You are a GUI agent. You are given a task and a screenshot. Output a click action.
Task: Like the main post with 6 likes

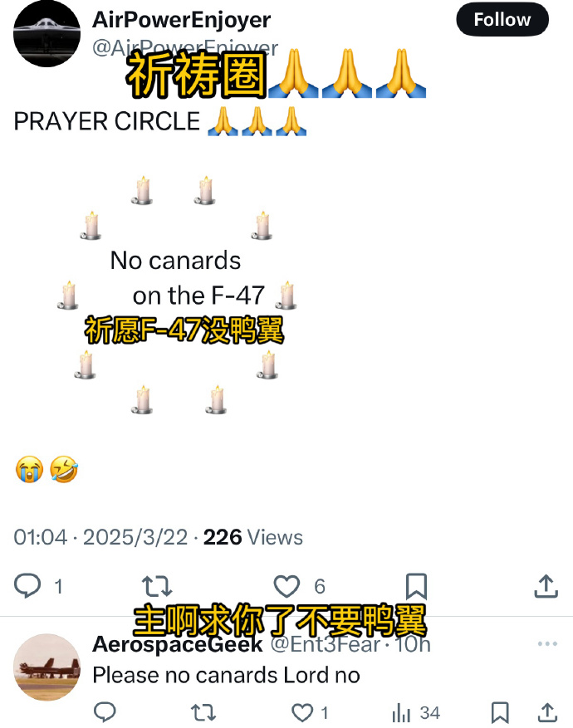[286, 586]
